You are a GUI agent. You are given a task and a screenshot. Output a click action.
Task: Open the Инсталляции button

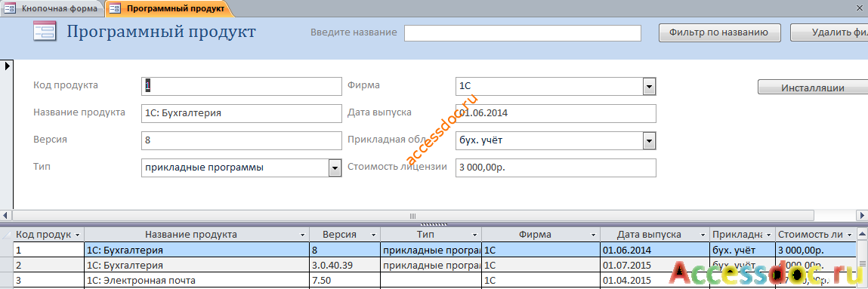click(x=812, y=88)
